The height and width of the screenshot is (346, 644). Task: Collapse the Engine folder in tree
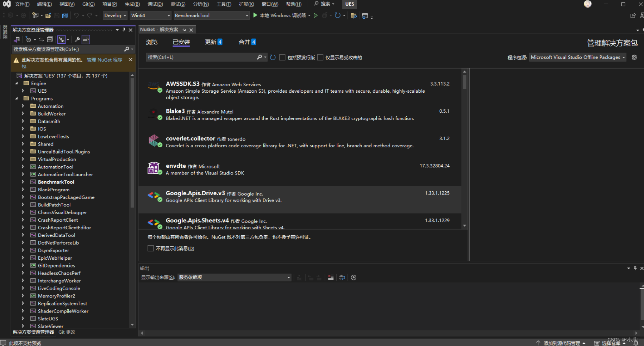pyautogui.click(x=16, y=84)
